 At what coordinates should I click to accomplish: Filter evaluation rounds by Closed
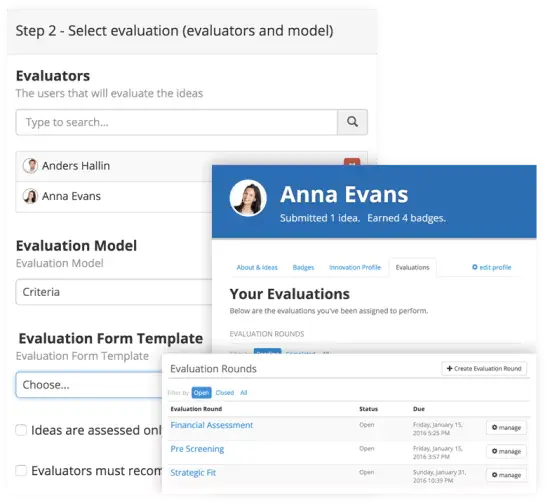[x=225, y=393]
